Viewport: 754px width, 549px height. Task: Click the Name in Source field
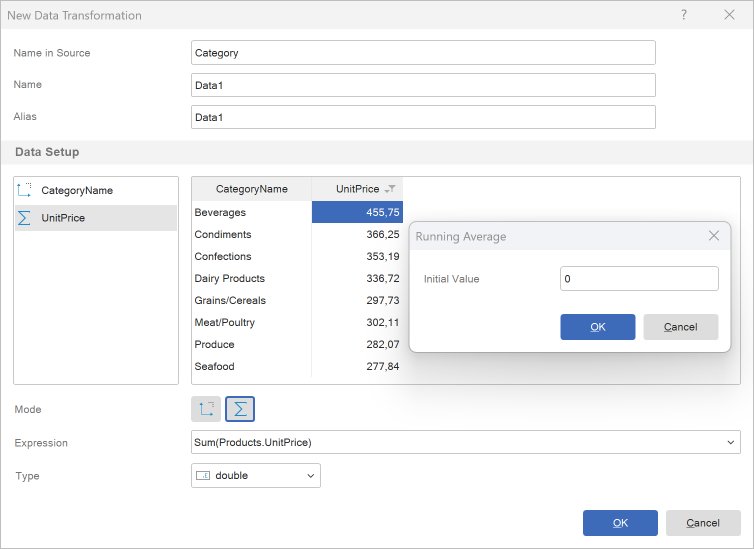pos(422,53)
